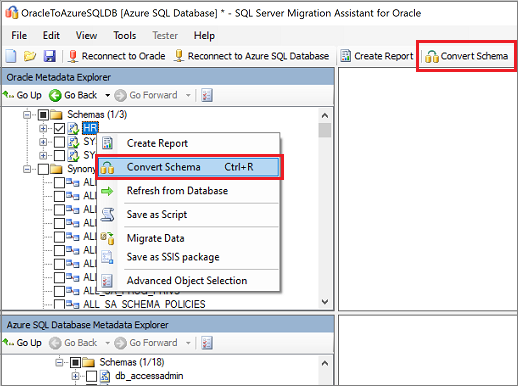Viewport: 518px width, 386px height.
Task: Click Azure SQL Database Metadata Explorer header
Action: coord(168,325)
